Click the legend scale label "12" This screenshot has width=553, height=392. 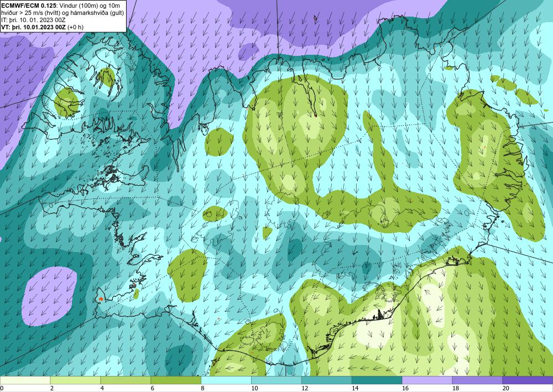coord(305,389)
